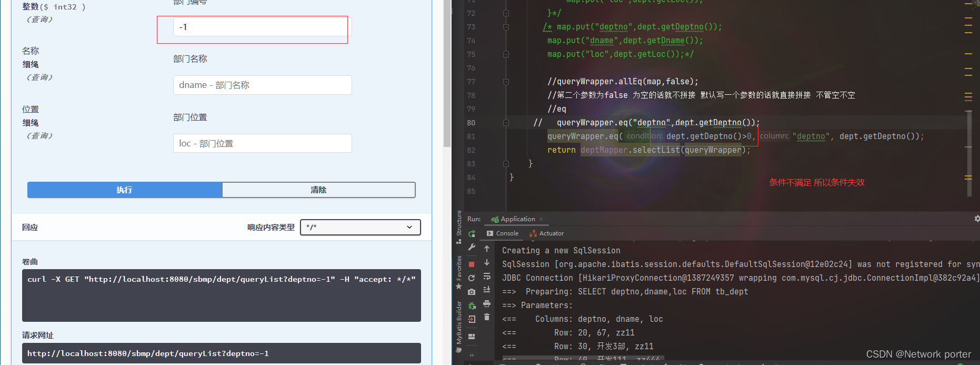Click the 'Creating a new SqlSession' console line

561,251
